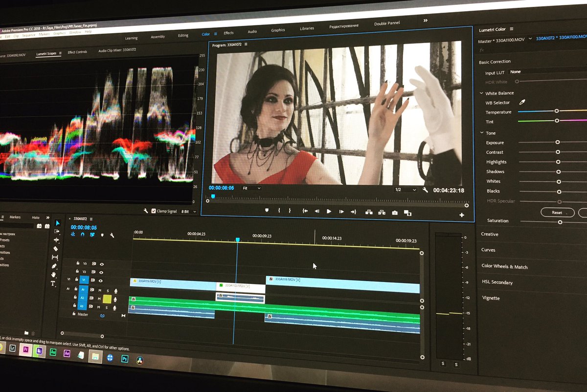Toggle nest sequence insert icon in timeline
The image size is (587, 392).
(73, 234)
